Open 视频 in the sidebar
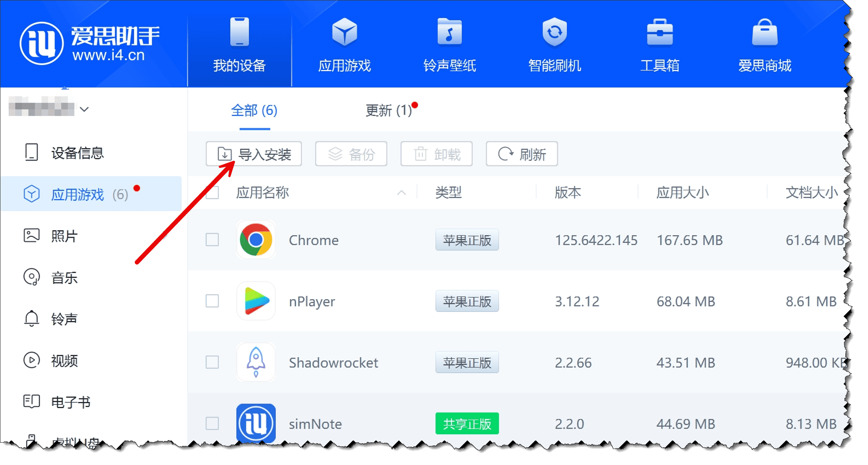 (50, 360)
